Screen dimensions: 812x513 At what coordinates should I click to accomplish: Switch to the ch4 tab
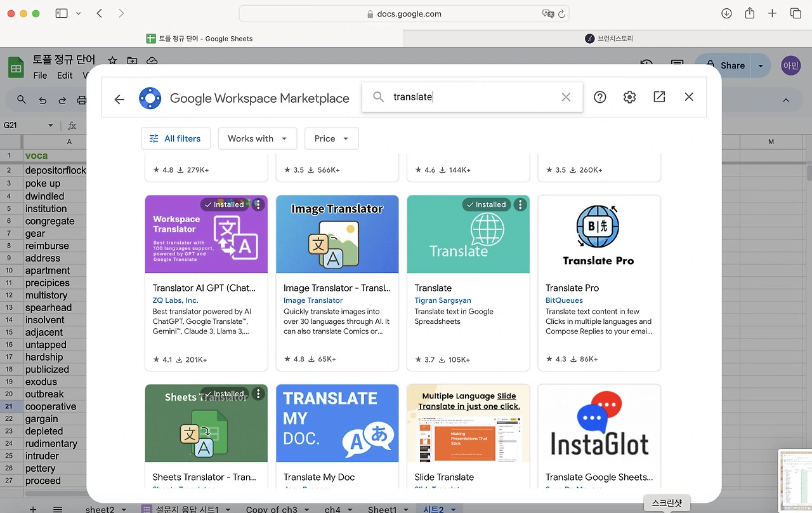(332, 509)
